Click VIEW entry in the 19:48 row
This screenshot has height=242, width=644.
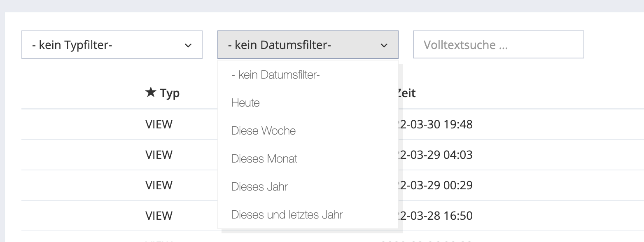(159, 124)
